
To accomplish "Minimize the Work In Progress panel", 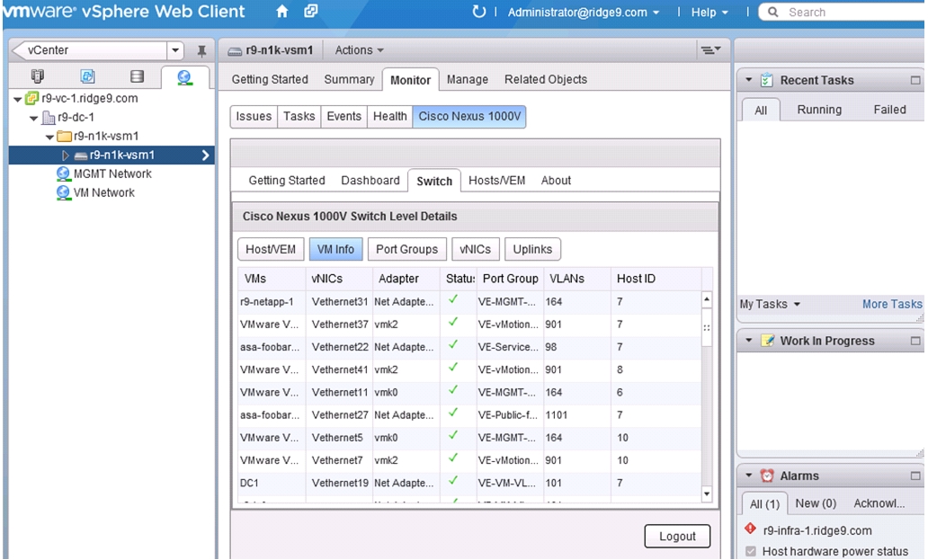I will pyautogui.click(x=915, y=341).
